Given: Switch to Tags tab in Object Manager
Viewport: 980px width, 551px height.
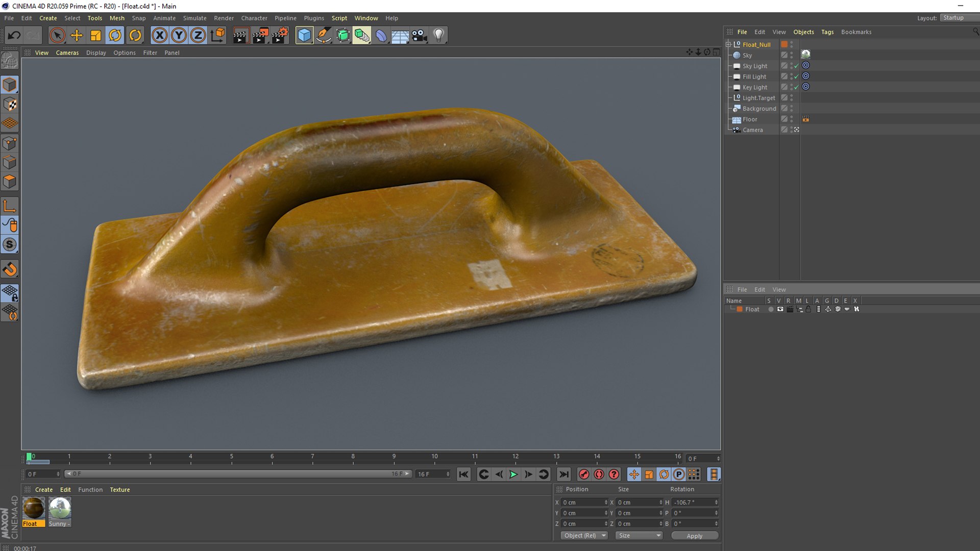Looking at the screenshot, I should point(827,32).
